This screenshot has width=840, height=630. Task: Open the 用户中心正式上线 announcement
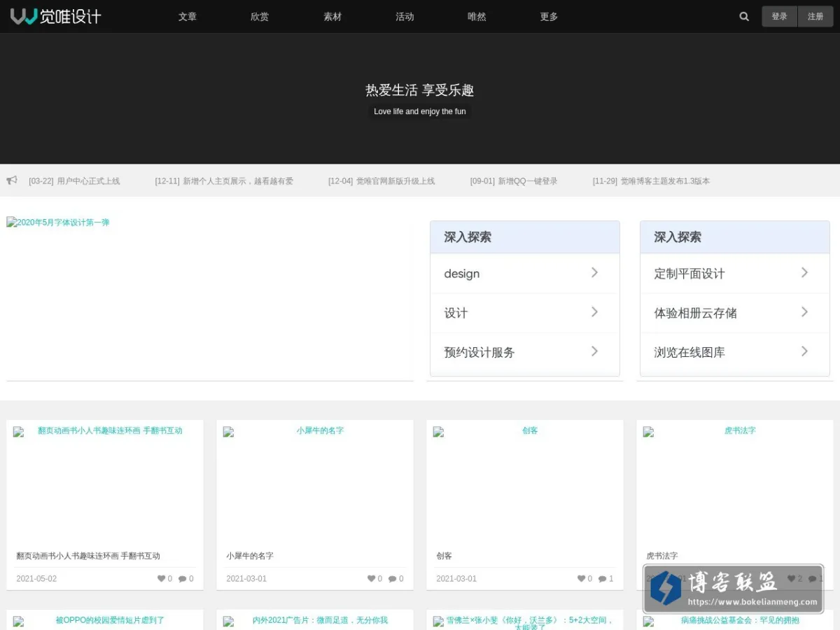(x=74, y=181)
